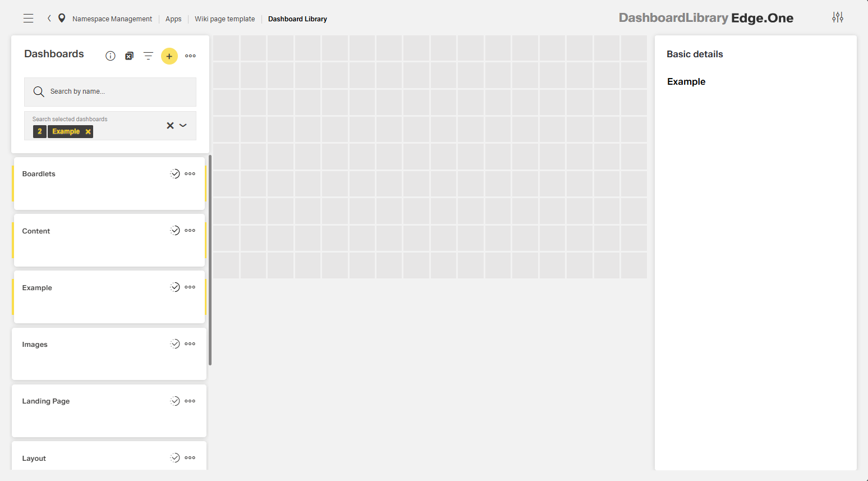
Task: Go to Namespace Management breadcrumb
Action: pos(112,19)
